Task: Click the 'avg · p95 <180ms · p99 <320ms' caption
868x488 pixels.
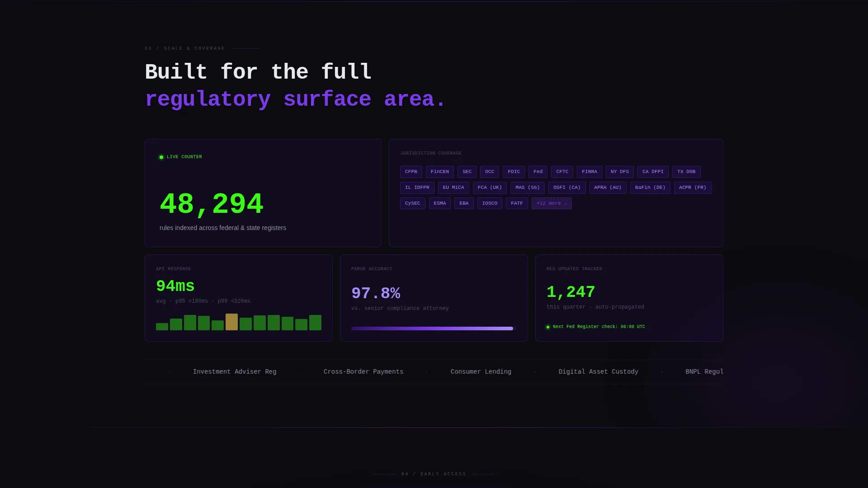Action: click(x=203, y=301)
